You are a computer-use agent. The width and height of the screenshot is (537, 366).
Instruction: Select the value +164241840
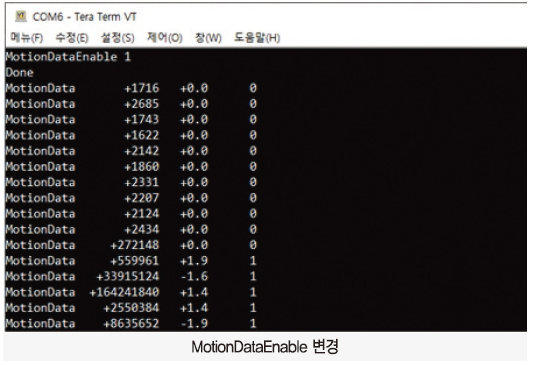pyautogui.click(x=124, y=292)
